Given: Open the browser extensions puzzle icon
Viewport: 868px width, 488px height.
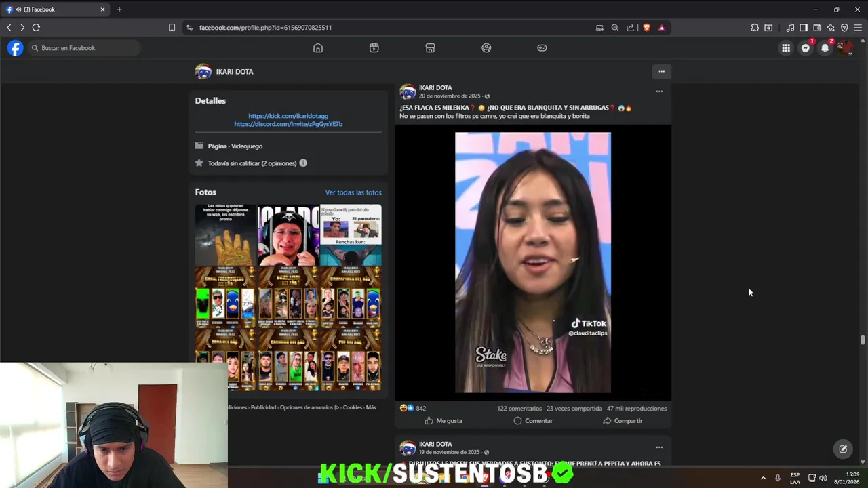Looking at the screenshot, I should tap(755, 28).
